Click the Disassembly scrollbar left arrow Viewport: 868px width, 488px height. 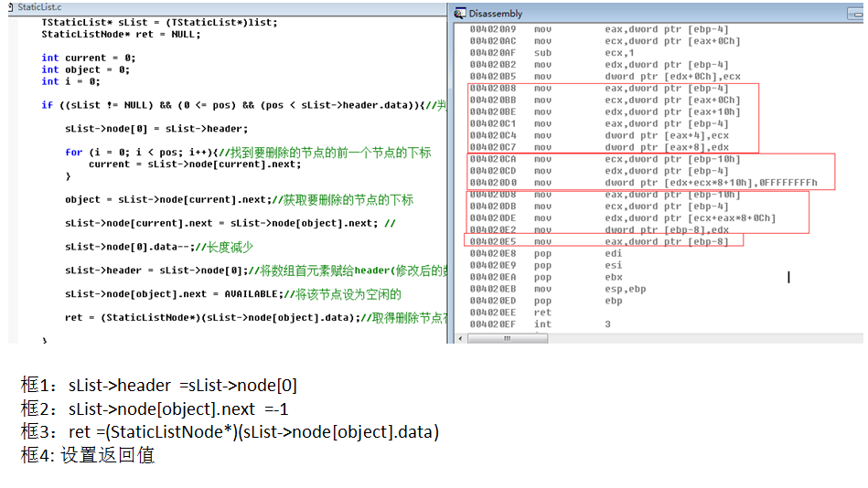(x=461, y=338)
